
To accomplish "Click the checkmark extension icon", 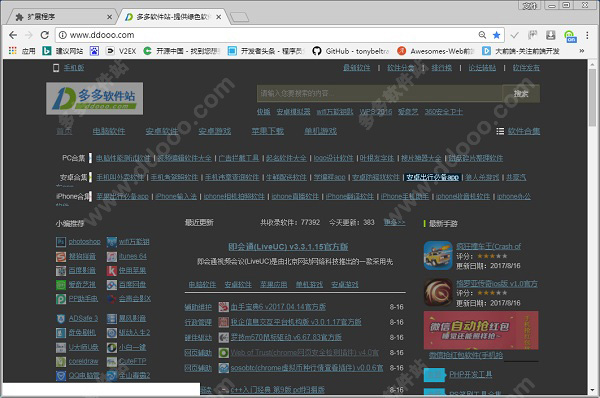I will (515, 35).
